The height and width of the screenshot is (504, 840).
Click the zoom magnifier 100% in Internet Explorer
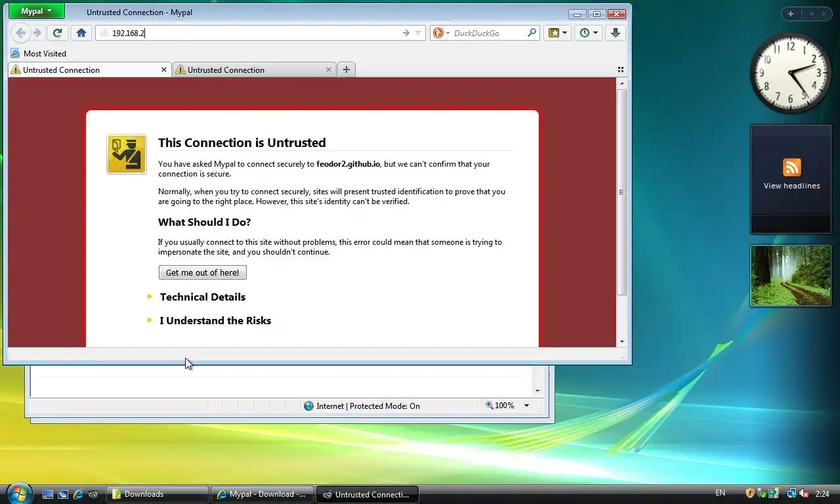point(500,406)
